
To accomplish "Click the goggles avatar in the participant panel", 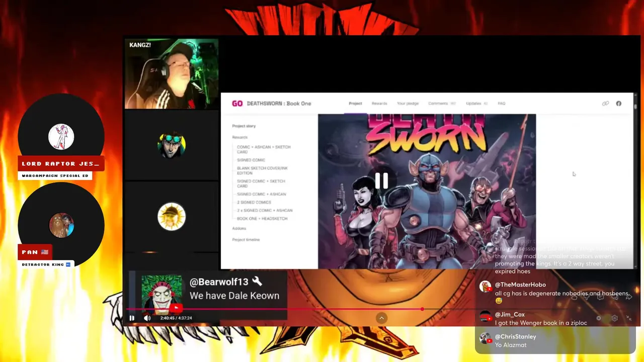I will point(172,145).
